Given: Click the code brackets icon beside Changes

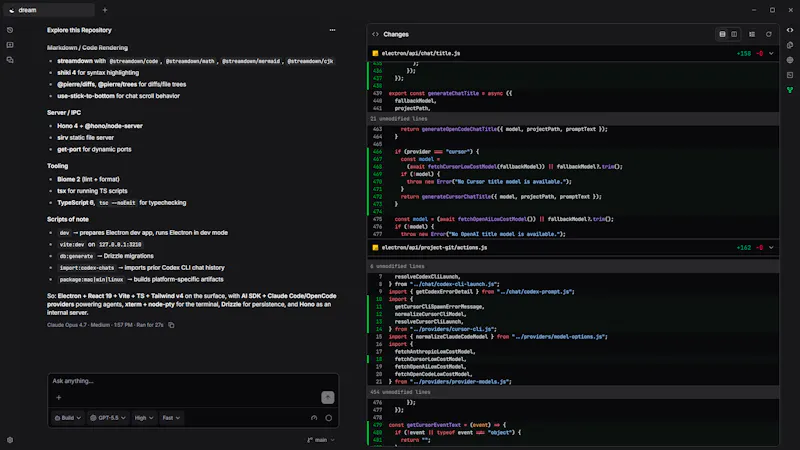Looking at the screenshot, I should 376,34.
